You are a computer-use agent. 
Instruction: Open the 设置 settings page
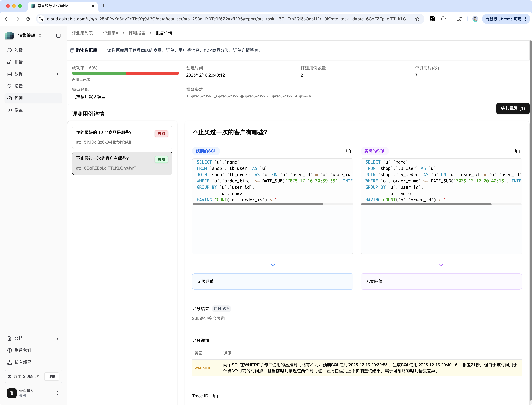[x=18, y=110]
